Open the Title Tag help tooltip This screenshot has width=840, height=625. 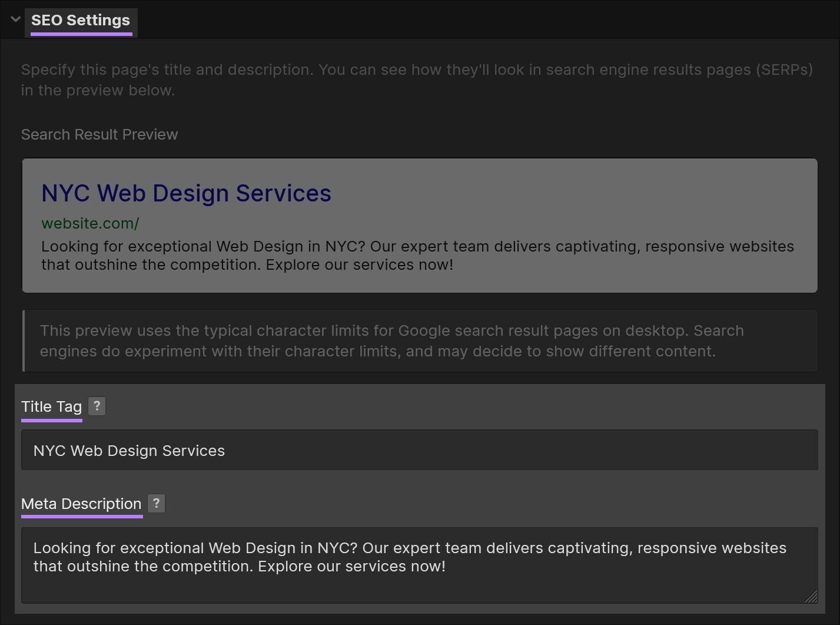[96, 406]
